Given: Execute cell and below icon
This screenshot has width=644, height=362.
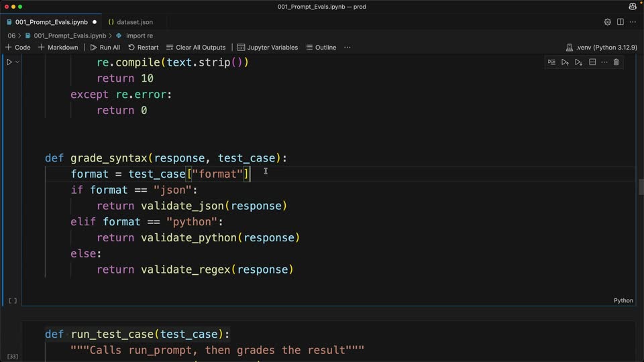Looking at the screenshot, I should click(x=579, y=62).
